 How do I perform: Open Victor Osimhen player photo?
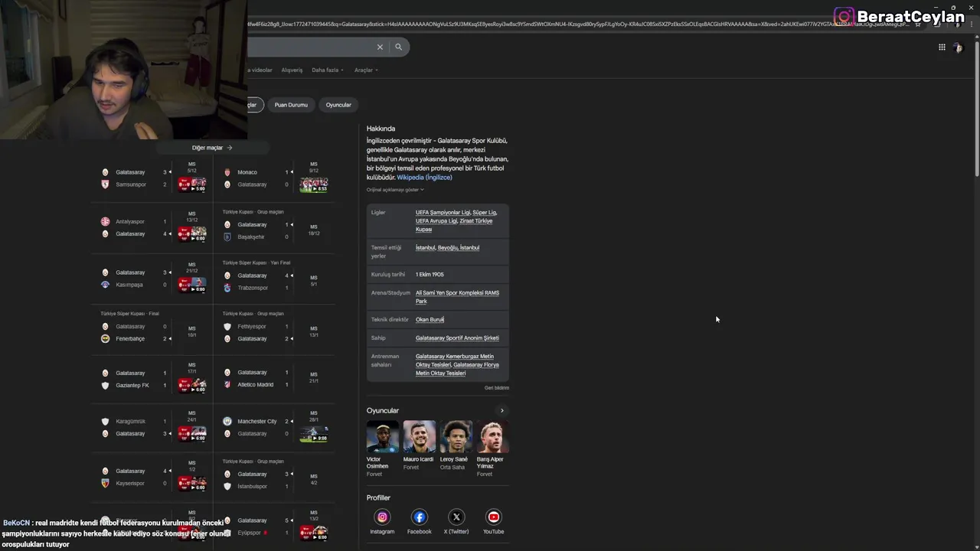point(382,436)
